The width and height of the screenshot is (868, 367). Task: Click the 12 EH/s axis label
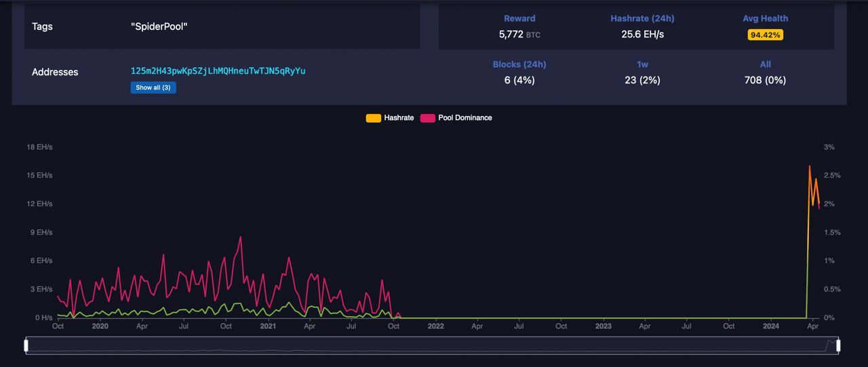39,204
